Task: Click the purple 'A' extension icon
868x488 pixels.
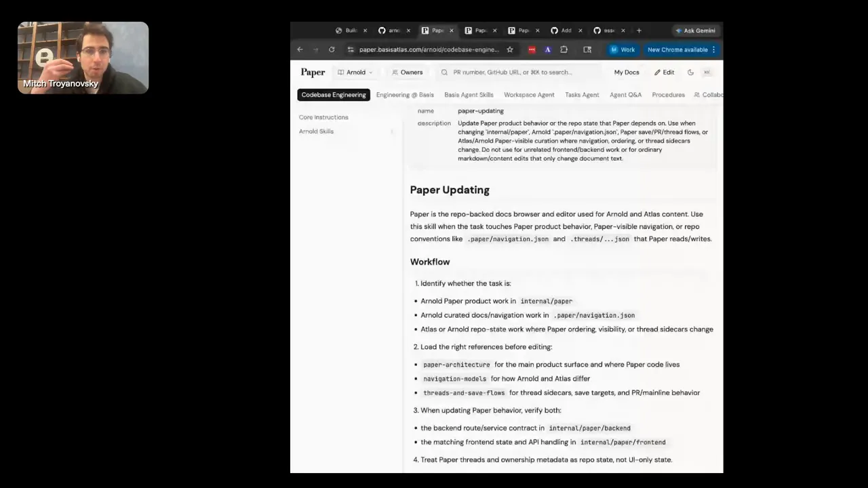Action: [x=547, y=49]
